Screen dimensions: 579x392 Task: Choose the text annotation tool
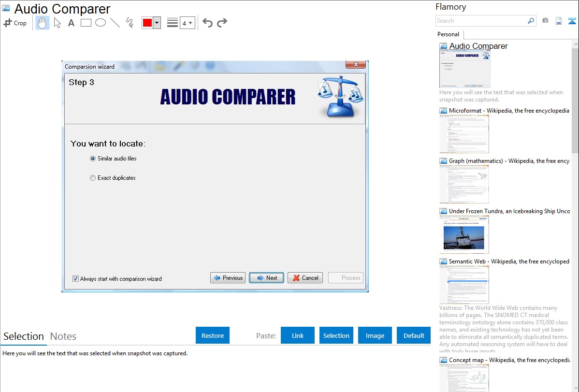tap(71, 23)
